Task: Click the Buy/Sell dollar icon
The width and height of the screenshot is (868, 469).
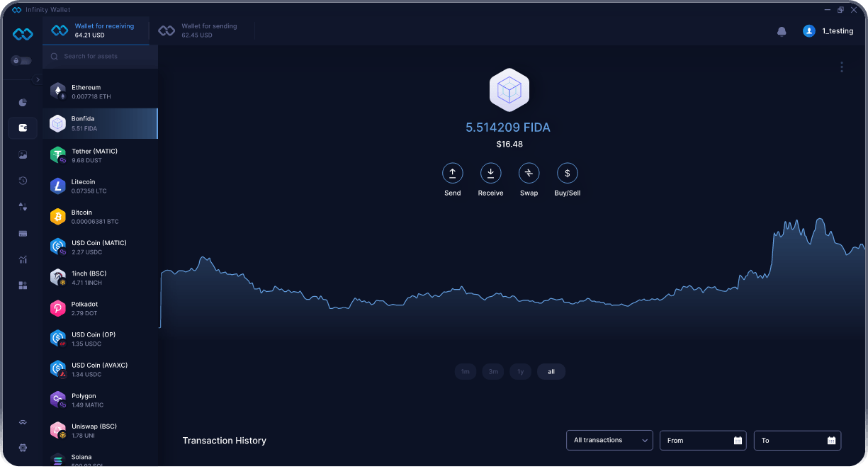Action: point(567,173)
